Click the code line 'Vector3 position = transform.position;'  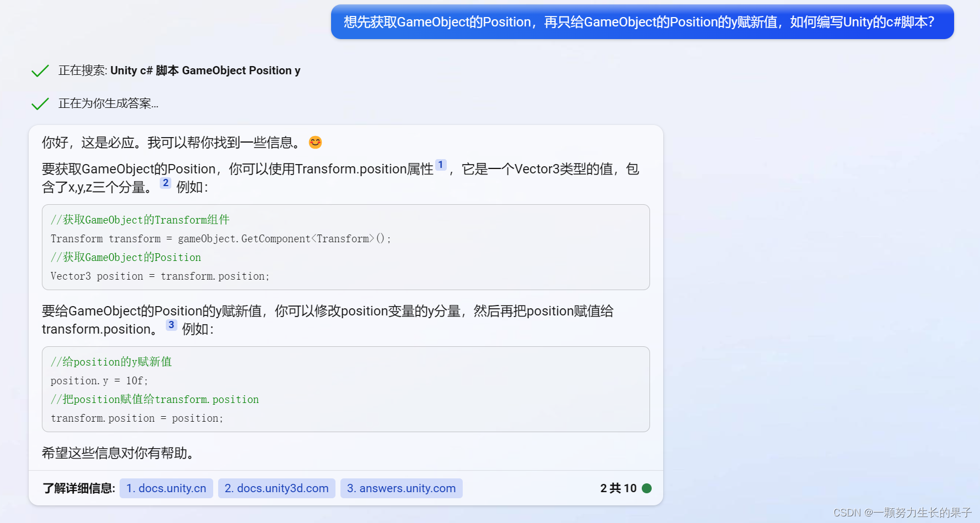pyautogui.click(x=160, y=276)
